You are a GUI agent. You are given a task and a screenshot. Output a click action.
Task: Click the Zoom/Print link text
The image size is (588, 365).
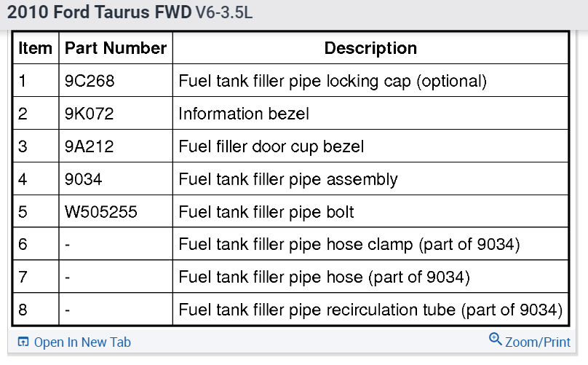pos(538,342)
